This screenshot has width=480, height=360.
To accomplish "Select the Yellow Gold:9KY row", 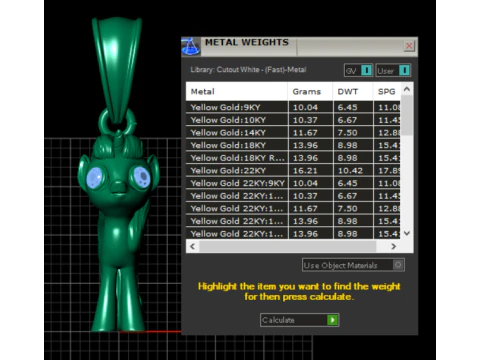I will [x=293, y=107].
